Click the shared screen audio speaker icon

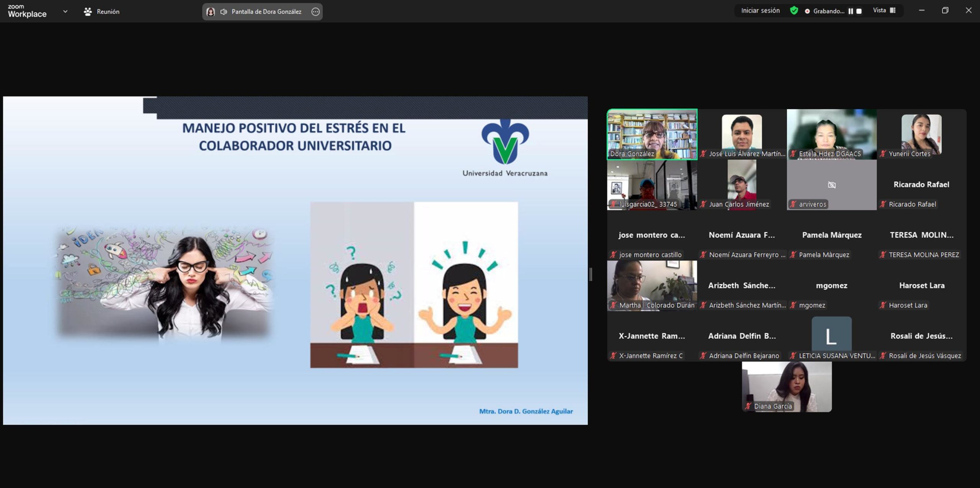click(x=224, y=11)
